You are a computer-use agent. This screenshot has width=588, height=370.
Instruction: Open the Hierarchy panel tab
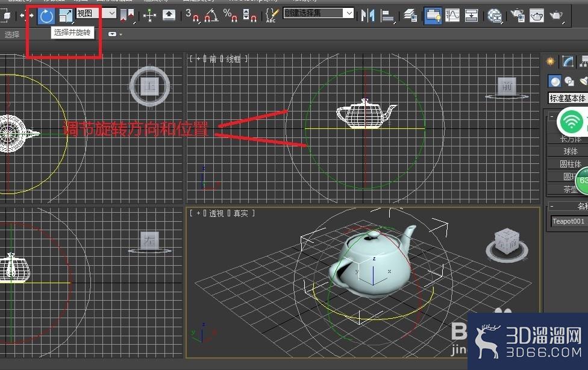point(584,61)
